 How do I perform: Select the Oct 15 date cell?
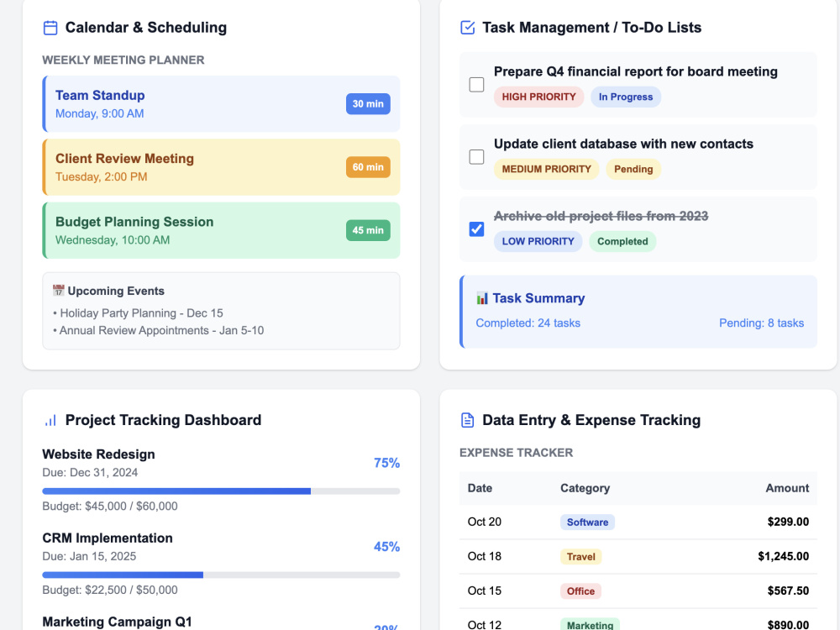tap(485, 591)
